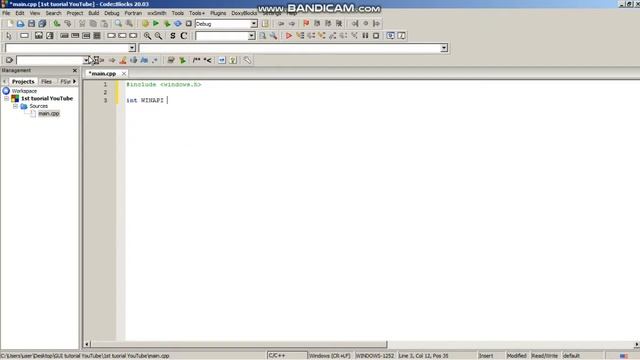This screenshot has width=640, height=360.
Task: Open the Find magnifier tool
Action: pos(118,24)
